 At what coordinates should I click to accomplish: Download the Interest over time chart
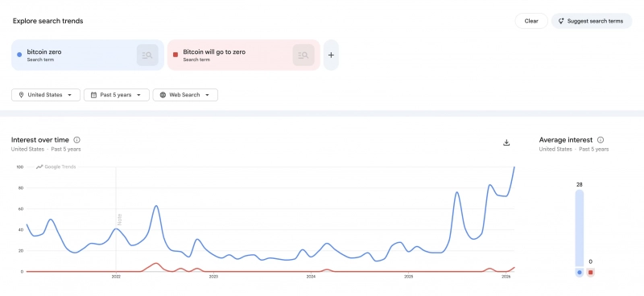(506, 142)
